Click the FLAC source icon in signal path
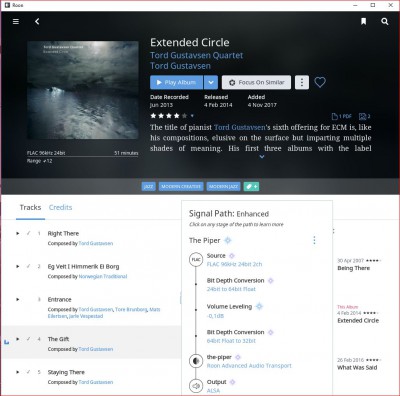The height and width of the screenshot is (396, 400). 196,260
